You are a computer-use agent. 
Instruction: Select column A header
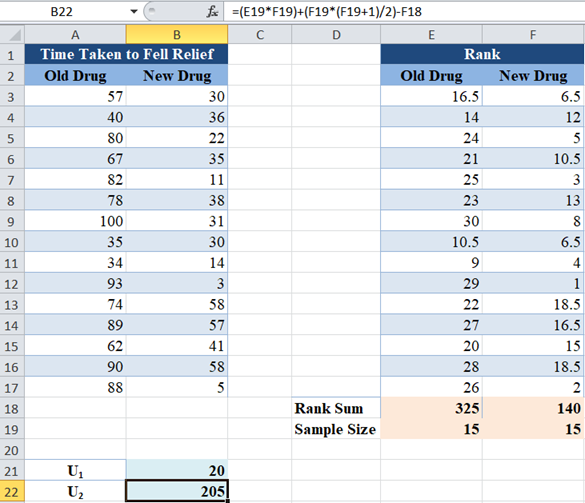point(75,35)
